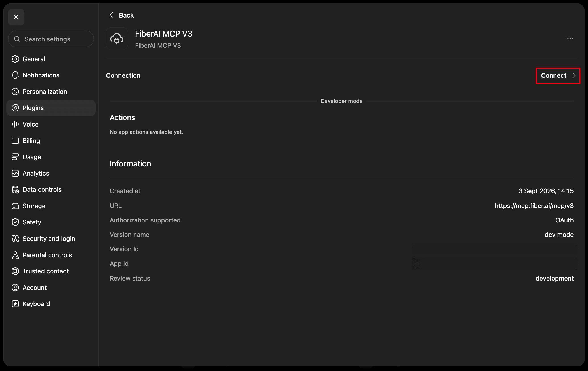The height and width of the screenshot is (371, 588).
Task: Switch to Billing settings
Action: tap(51, 141)
